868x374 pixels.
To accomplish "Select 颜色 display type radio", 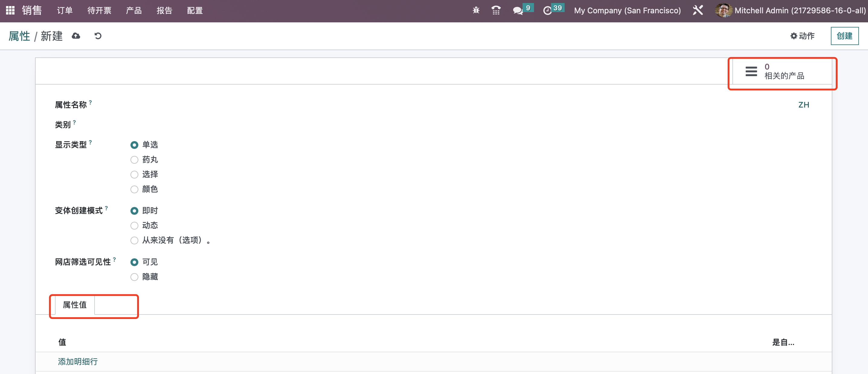I will pos(134,189).
